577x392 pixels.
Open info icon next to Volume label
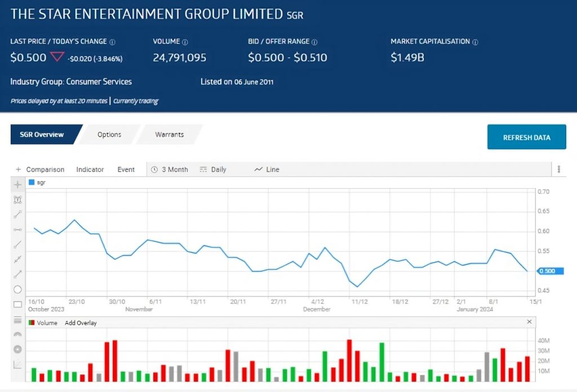185,42
